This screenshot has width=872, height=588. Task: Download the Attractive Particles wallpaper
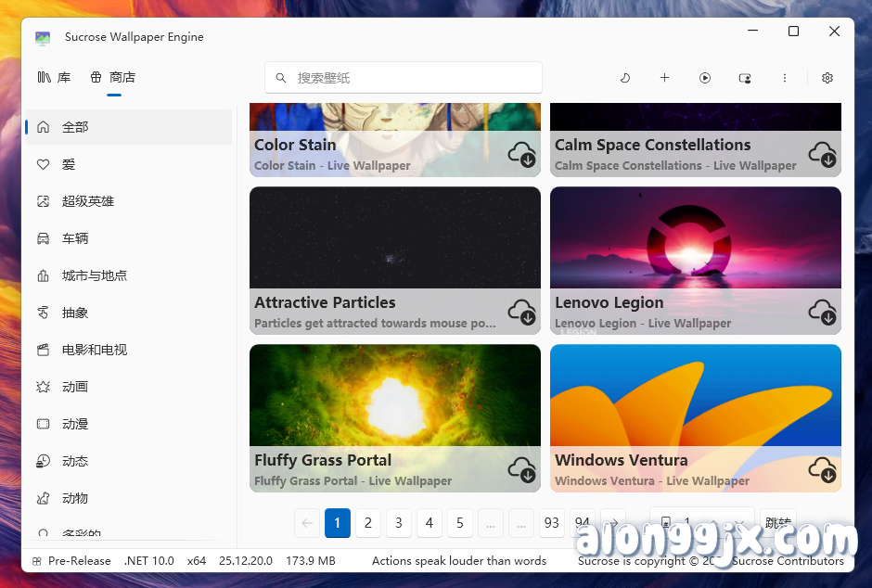pos(521,313)
